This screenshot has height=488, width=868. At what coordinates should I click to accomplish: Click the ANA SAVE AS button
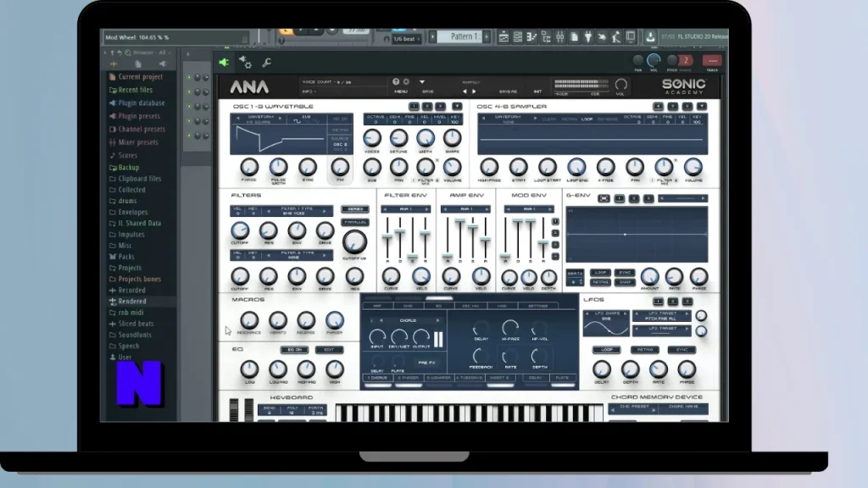pos(508,91)
